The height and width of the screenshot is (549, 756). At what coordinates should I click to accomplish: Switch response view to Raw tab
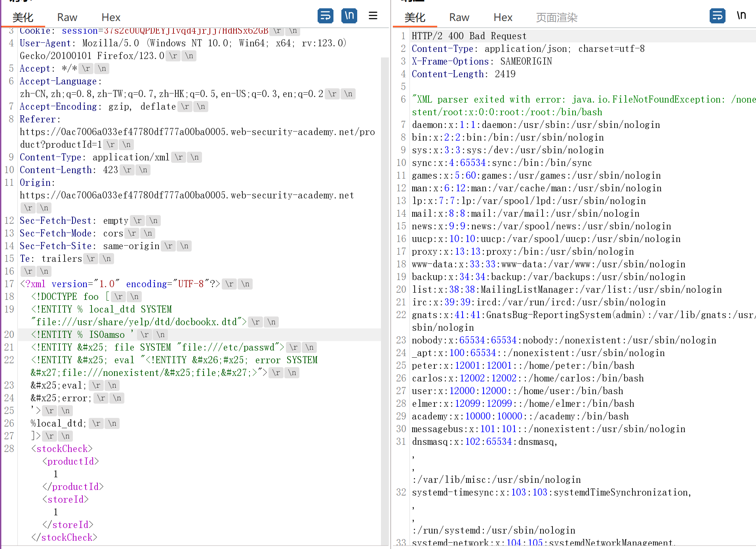pos(459,17)
